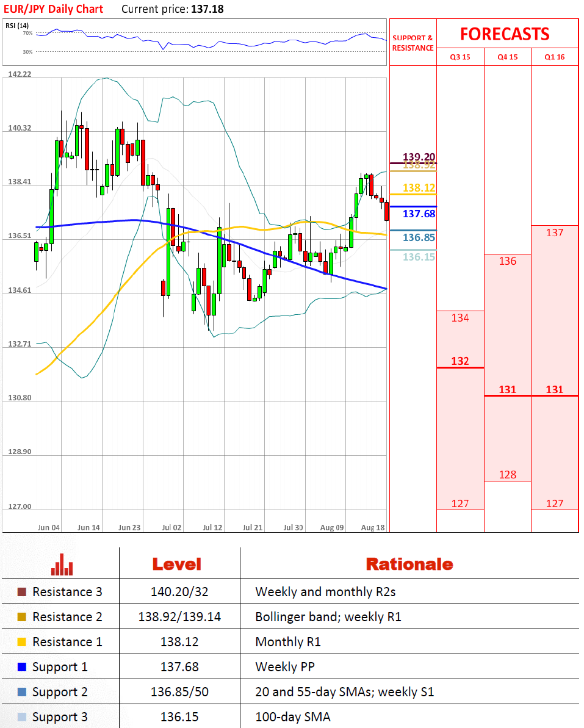Click the 70% RSI level label
Screen dimensions: 584x728
click(x=28, y=33)
